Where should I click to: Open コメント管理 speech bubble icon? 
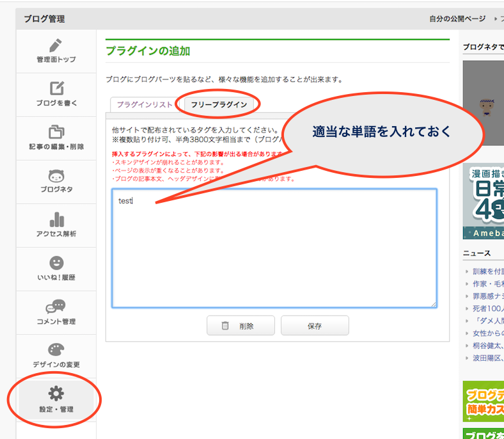56,307
